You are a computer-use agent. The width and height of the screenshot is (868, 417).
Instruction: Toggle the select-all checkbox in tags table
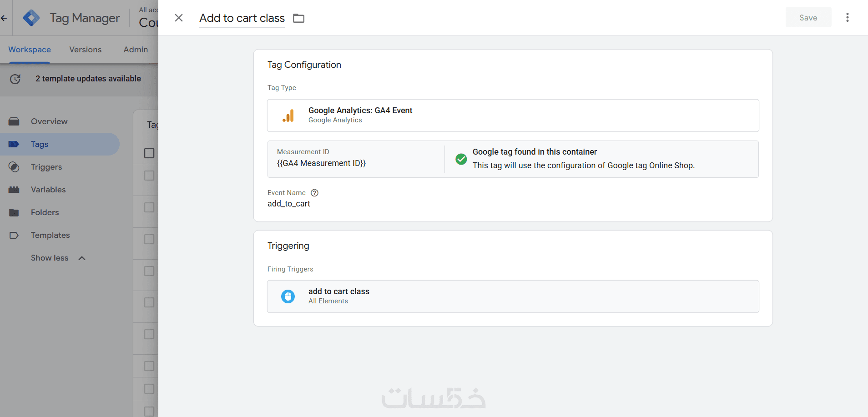149,153
